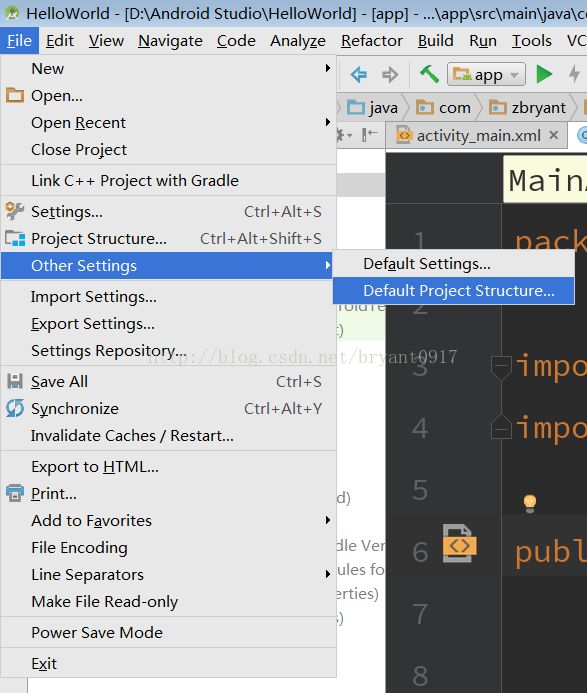Image resolution: width=587 pixels, height=693 pixels.
Task: Click line number 7 in the editor gutter
Action: (x=420, y=614)
